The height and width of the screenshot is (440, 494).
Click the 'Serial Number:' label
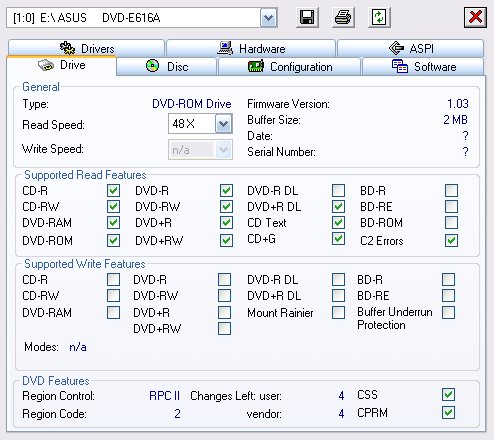[x=281, y=152]
